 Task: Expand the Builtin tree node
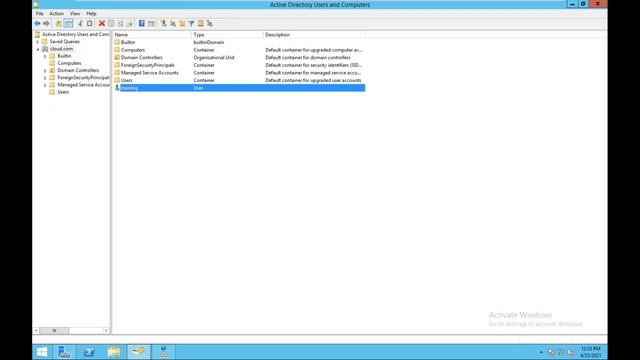[x=45, y=56]
